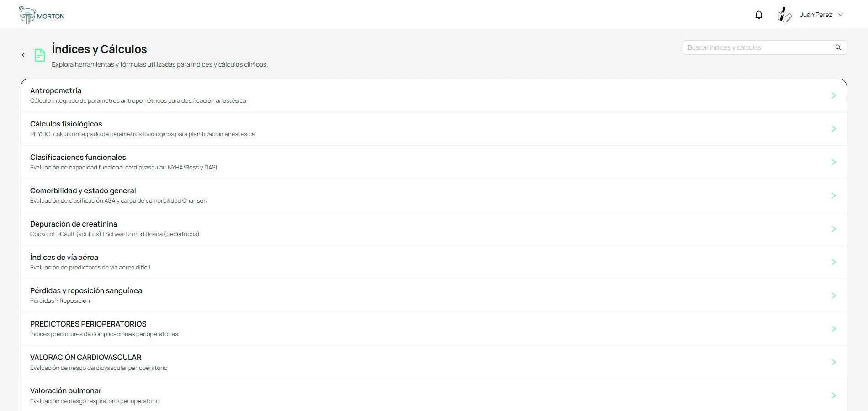Click the Cálculos fisiológicos row chevron
868x411 pixels.
[834, 129]
